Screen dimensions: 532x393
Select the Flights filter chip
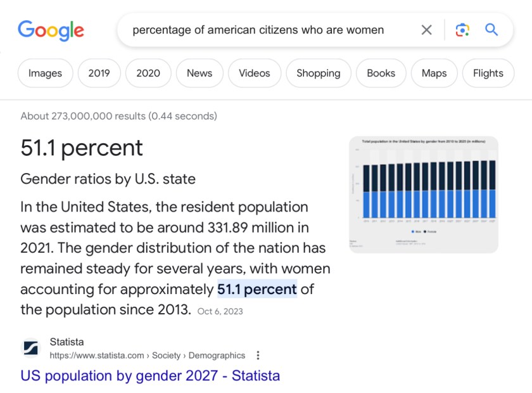tap(488, 73)
